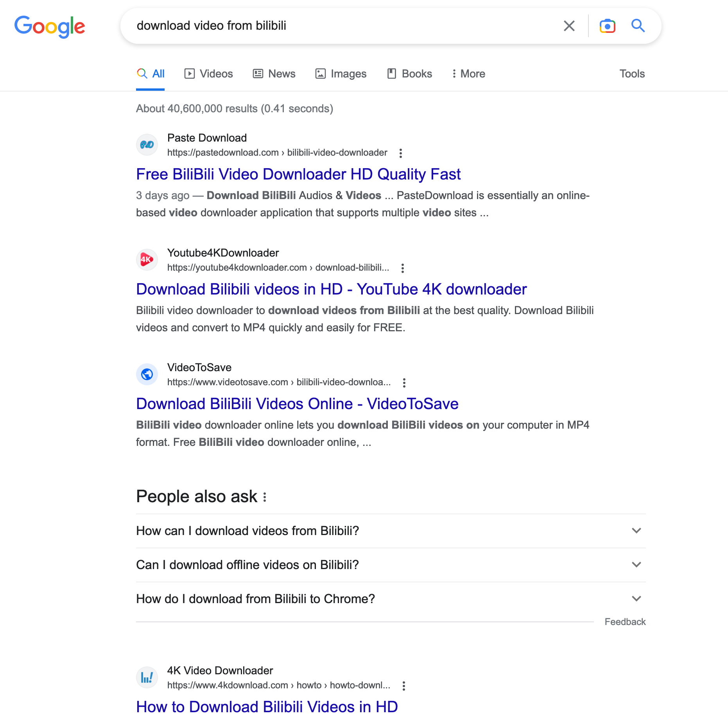
Task: Click into the search text field
Action: pyautogui.click(x=344, y=26)
